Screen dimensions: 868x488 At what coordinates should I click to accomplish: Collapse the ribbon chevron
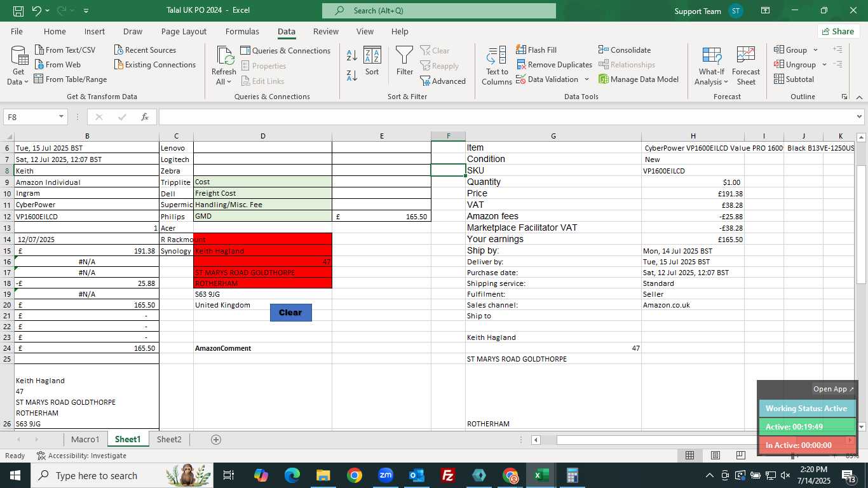pyautogui.click(x=859, y=97)
